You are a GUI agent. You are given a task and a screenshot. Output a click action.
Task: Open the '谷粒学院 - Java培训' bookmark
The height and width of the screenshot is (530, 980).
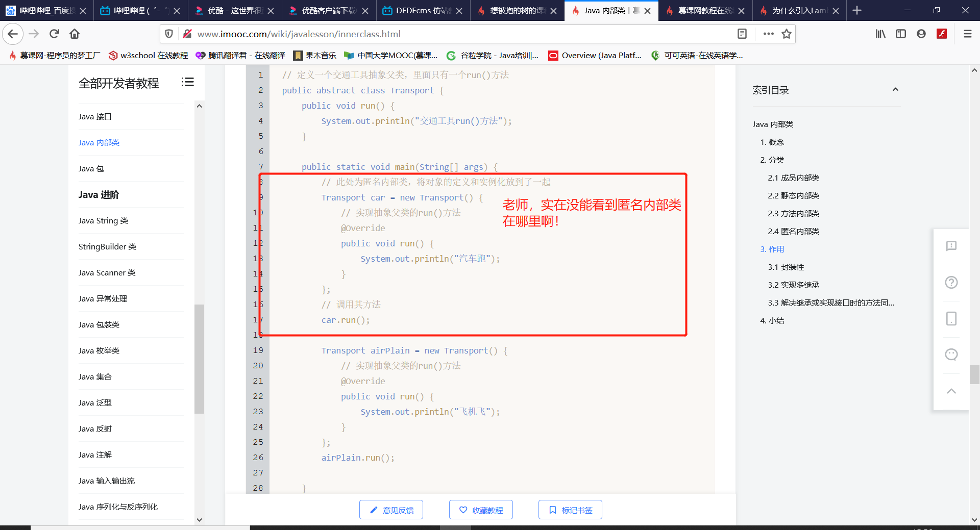(x=493, y=55)
